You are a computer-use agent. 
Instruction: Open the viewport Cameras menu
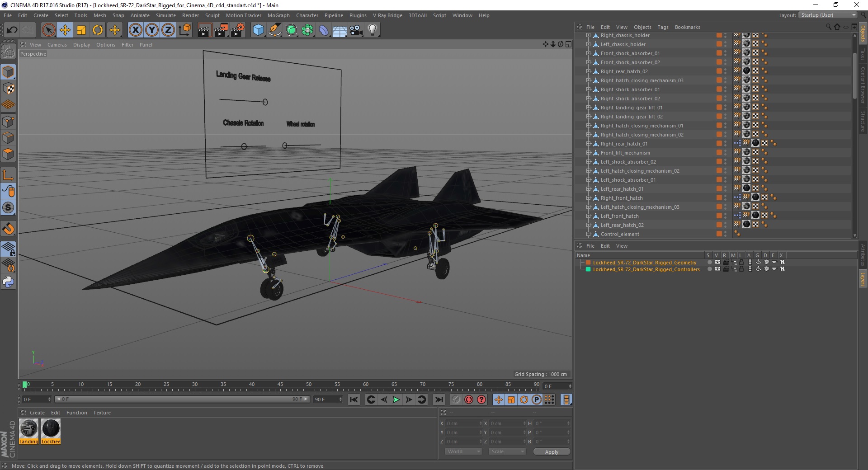tap(57, 45)
